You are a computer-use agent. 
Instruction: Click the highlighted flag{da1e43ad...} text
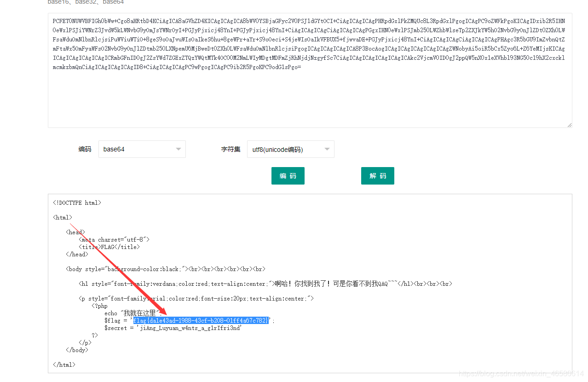pos(201,320)
